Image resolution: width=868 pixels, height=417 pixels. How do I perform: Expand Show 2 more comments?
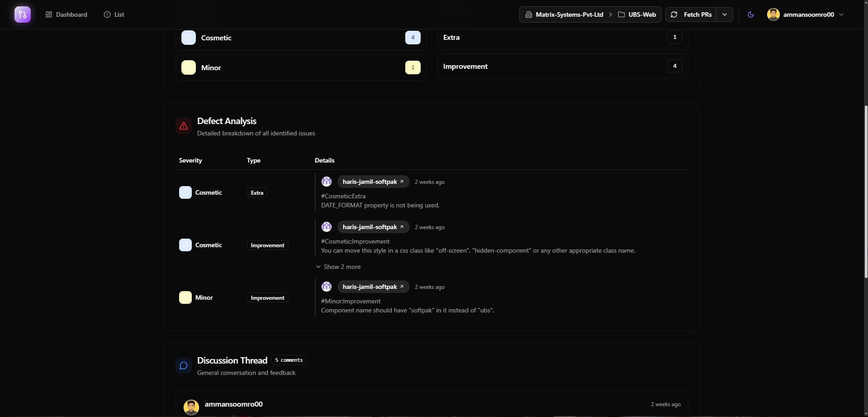(338, 267)
